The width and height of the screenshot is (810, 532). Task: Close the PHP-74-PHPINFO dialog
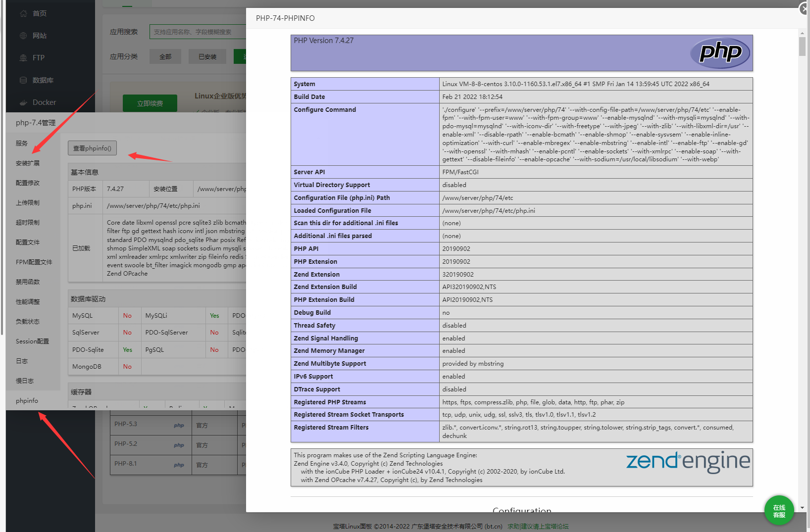805,9
